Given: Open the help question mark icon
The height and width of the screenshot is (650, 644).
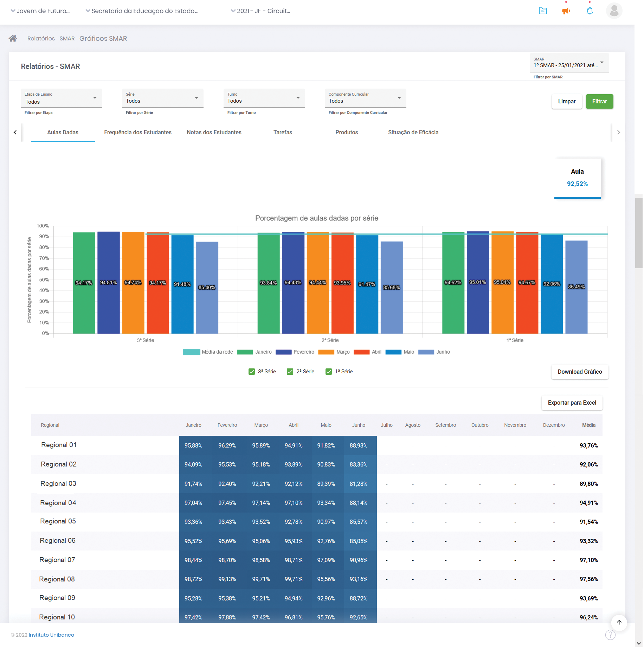Looking at the screenshot, I should pyautogui.click(x=610, y=635).
